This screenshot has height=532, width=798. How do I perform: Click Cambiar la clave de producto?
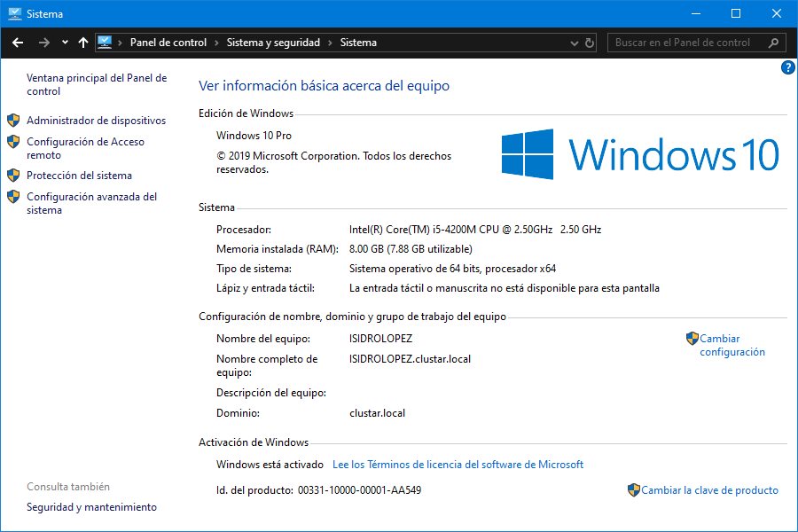pyautogui.click(x=709, y=490)
